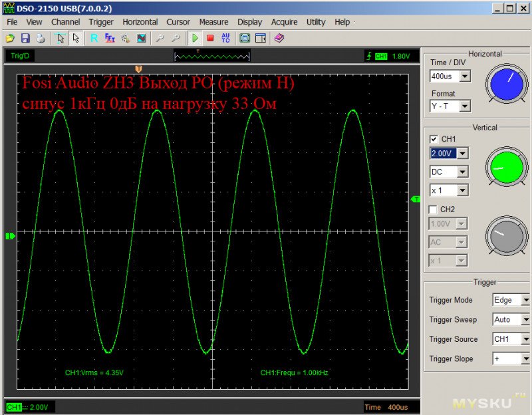The width and height of the screenshot is (532, 415).
Task: Open the CH1 2.00V volts dropdown
Action: [463, 154]
